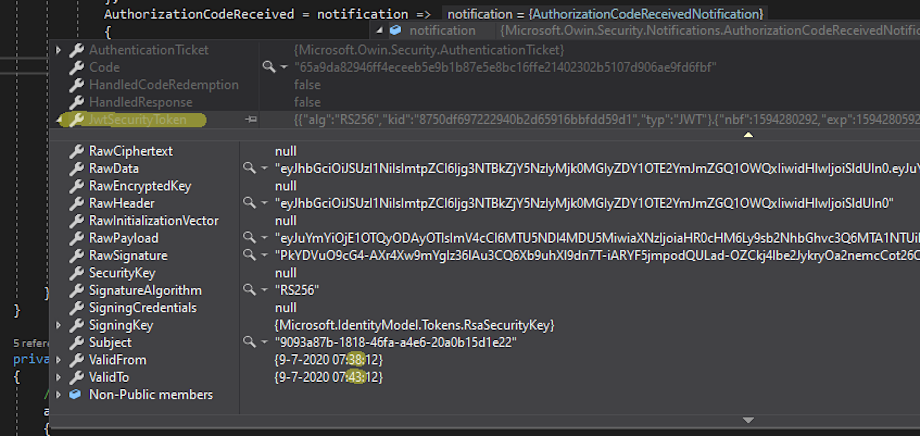Image resolution: width=920 pixels, height=436 pixels.
Task: Open visualizer dropdown arrow for RawSignature
Action: point(265,256)
